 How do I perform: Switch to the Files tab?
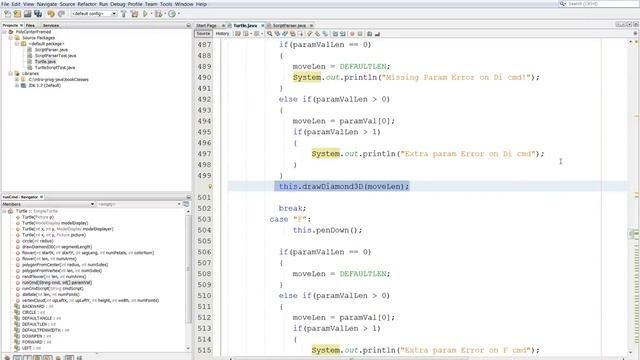coord(30,26)
